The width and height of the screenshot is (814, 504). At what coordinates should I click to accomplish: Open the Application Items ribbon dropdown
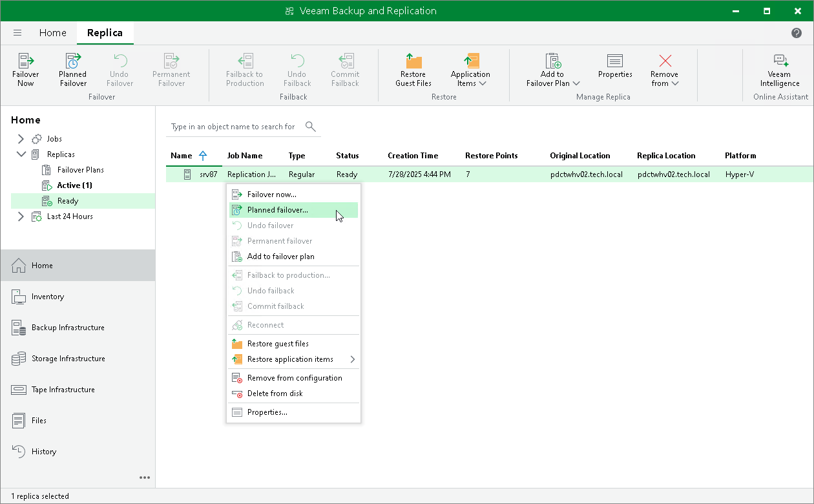point(470,70)
